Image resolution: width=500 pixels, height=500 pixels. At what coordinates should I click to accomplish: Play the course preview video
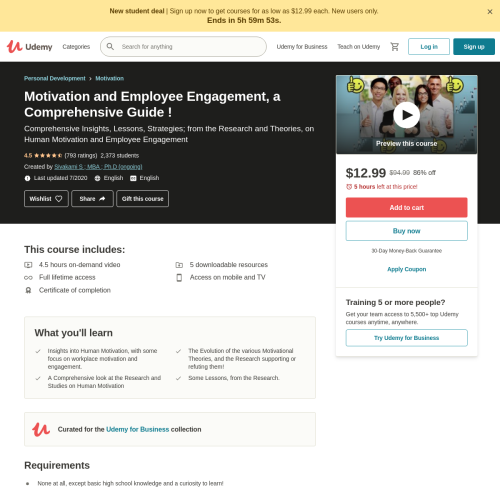[x=406, y=115]
